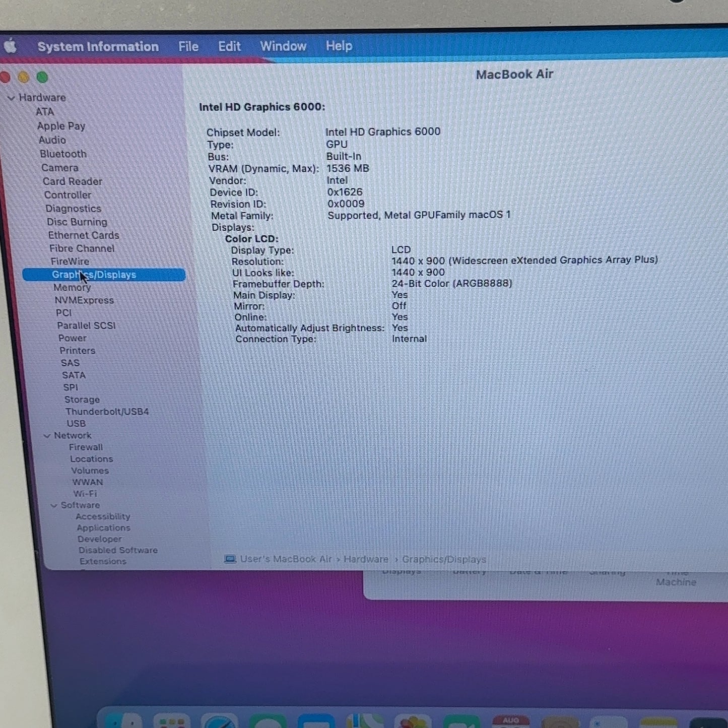Select FireWire in the sidebar
728x728 pixels.
[70, 261]
